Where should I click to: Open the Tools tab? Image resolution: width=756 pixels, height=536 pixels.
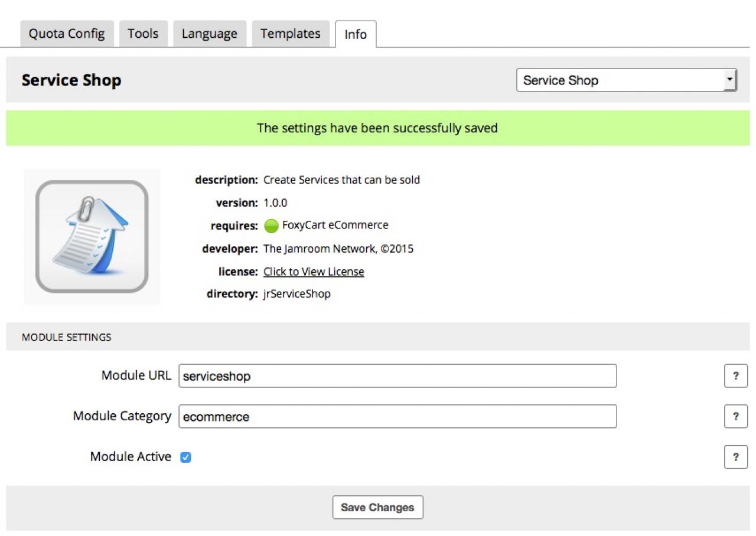pyautogui.click(x=143, y=34)
